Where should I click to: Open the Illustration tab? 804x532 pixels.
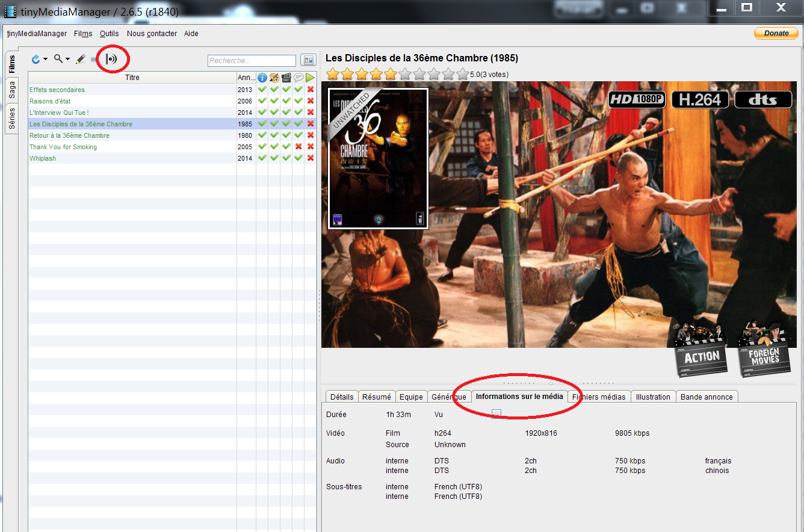[653, 397]
